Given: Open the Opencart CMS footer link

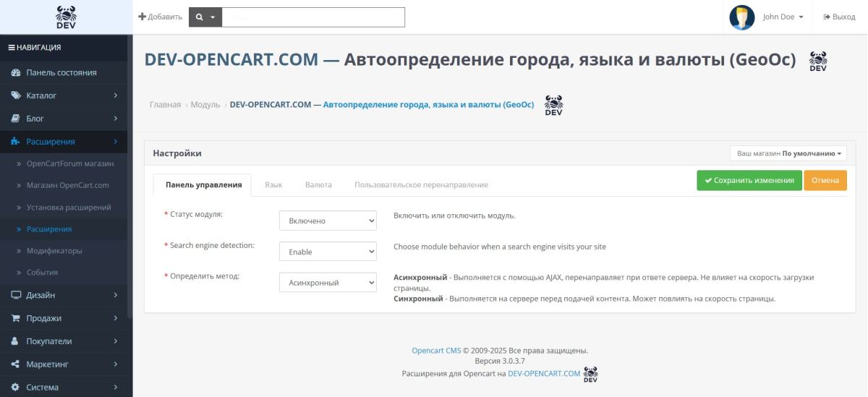Looking at the screenshot, I should click(x=436, y=351).
